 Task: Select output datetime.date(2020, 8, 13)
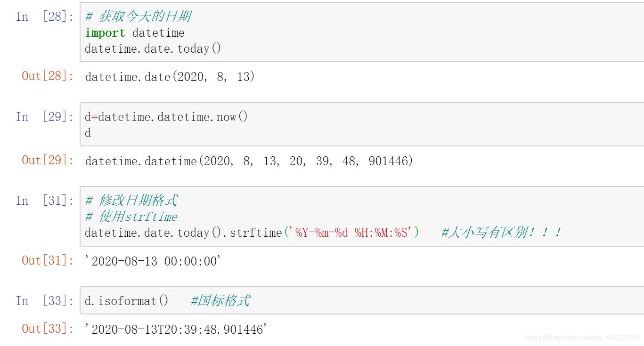(x=170, y=77)
